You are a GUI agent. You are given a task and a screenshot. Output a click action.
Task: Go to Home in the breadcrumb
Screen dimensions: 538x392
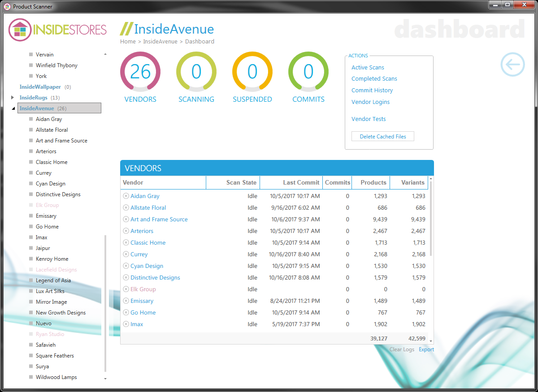[128, 42]
